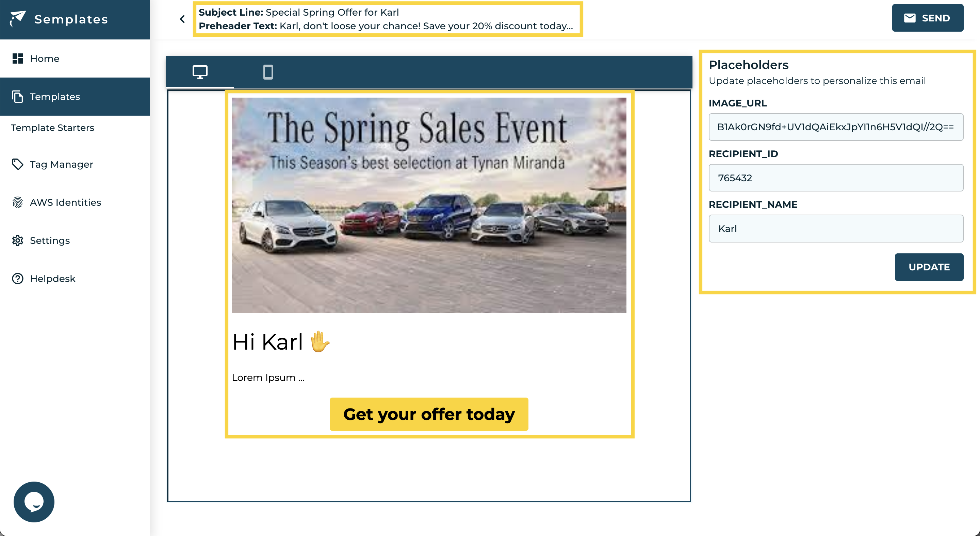
Task: Click the Spring Sales Event banner image
Action: pyautogui.click(x=429, y=205)
